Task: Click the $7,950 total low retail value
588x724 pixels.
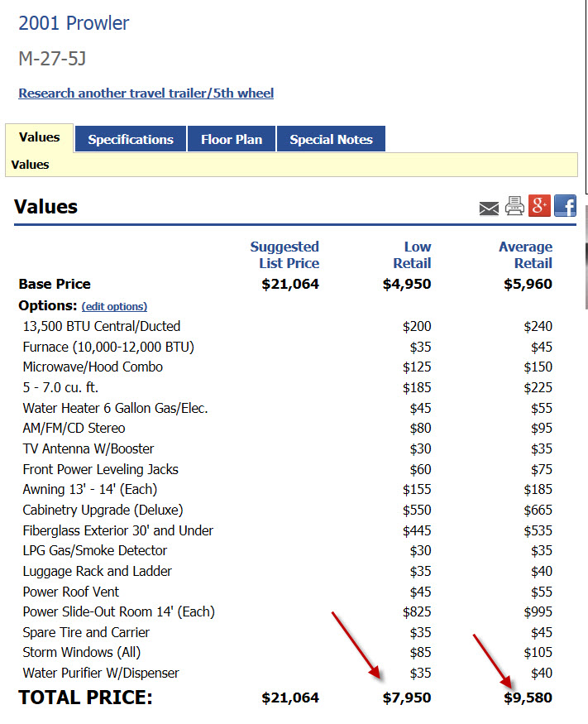Action: pos(406,698)
